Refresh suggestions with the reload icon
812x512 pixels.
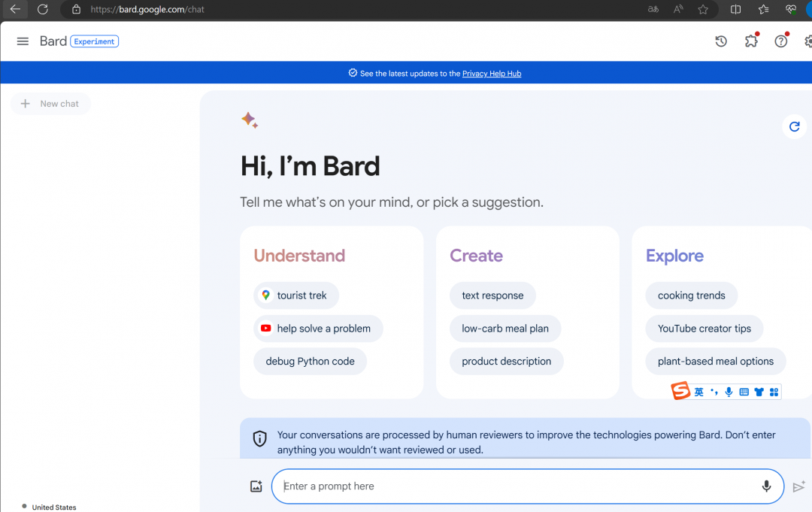[794, 126]
